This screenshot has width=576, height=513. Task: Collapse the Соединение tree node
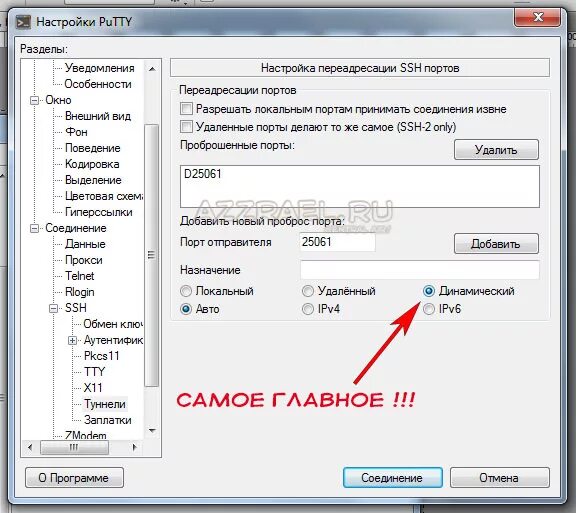click(x=35, y=229)
